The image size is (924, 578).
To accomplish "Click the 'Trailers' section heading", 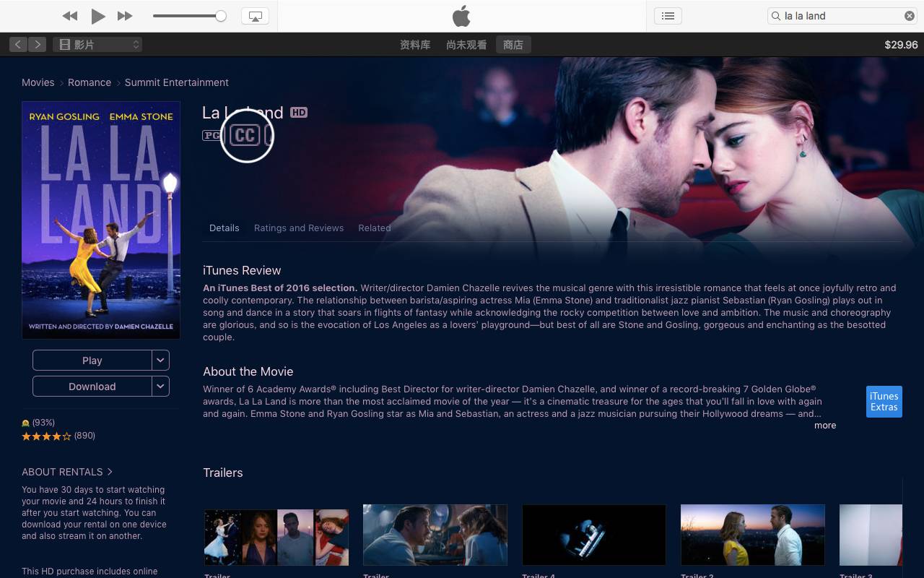I will click(x=223, y=473).
